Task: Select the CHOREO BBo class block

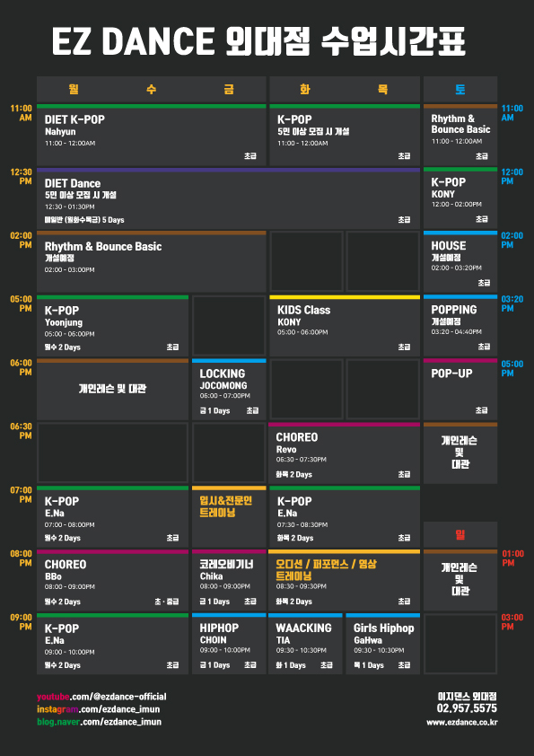Action: coord(113,581)
